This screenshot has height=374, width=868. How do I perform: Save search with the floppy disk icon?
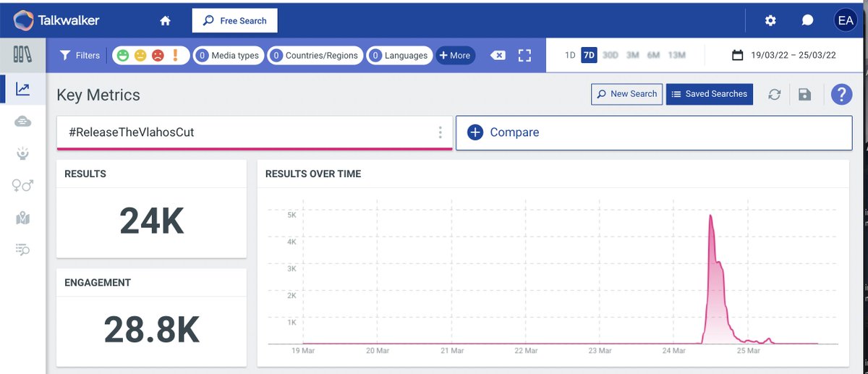tap(804, 95)
